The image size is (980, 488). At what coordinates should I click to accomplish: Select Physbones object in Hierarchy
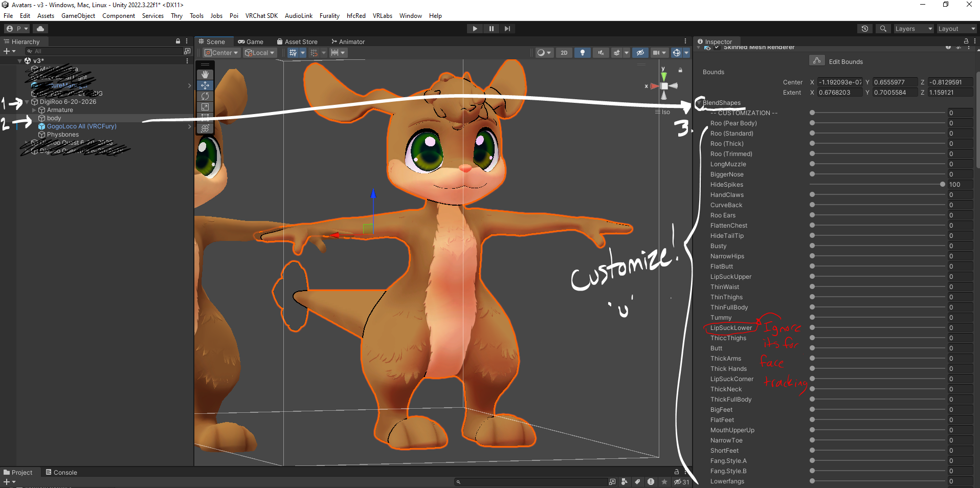[x=63, y=135]
